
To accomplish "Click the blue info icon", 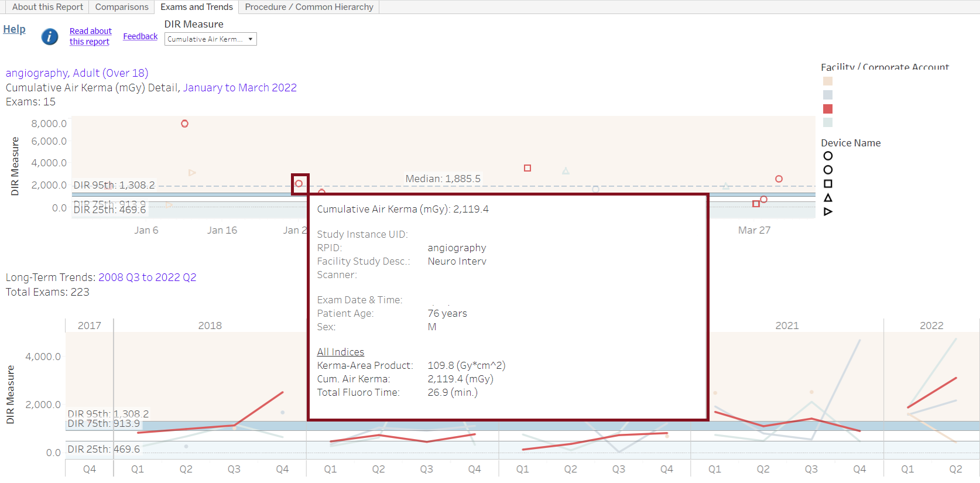I will pos(50,37).
